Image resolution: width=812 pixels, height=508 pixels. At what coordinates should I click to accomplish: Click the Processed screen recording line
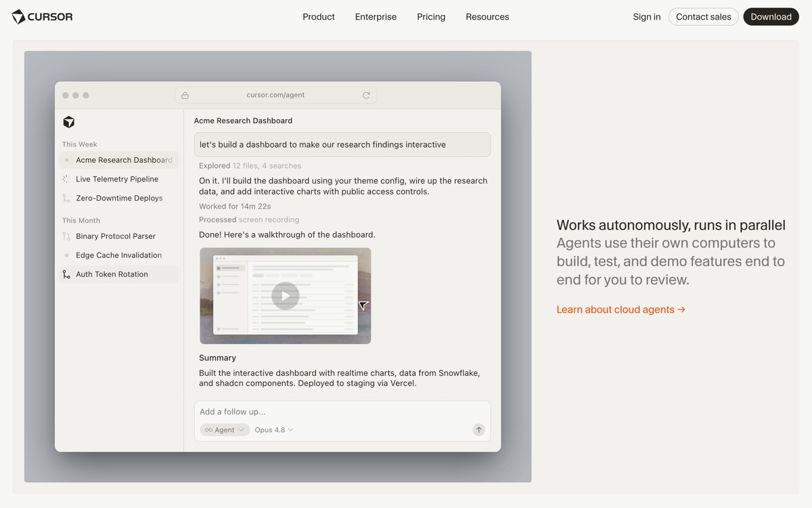click(x=249, y=219)
